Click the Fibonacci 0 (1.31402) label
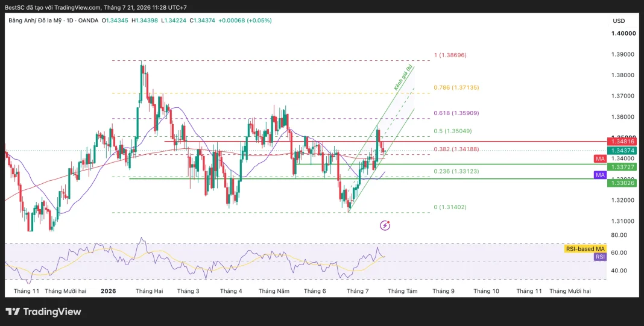The image size is (644, 326). [450, 207]
